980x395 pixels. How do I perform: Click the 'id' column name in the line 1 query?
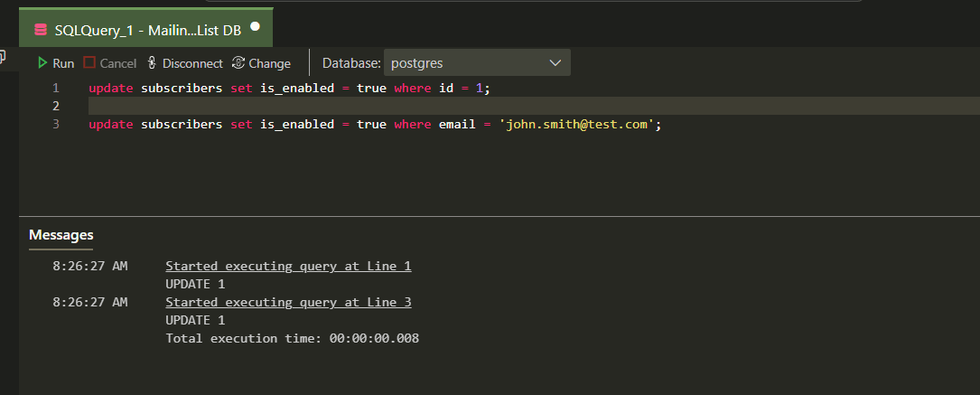444,89
